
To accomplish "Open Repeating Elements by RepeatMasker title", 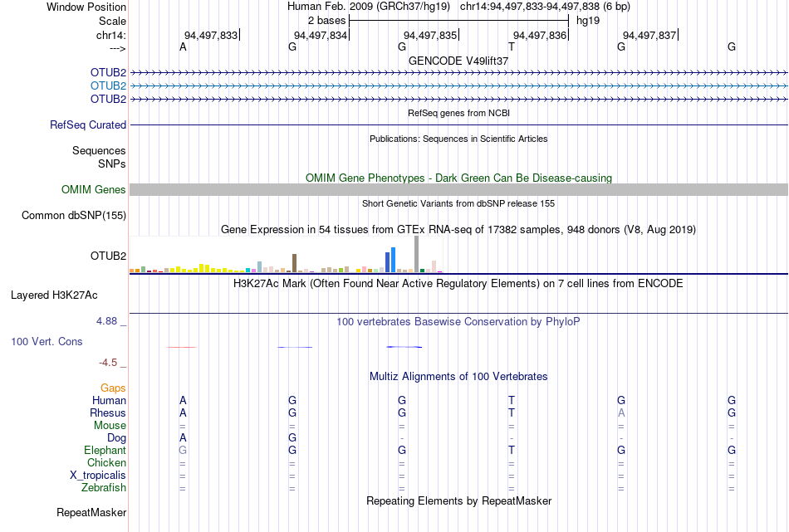I will point(458,501).
